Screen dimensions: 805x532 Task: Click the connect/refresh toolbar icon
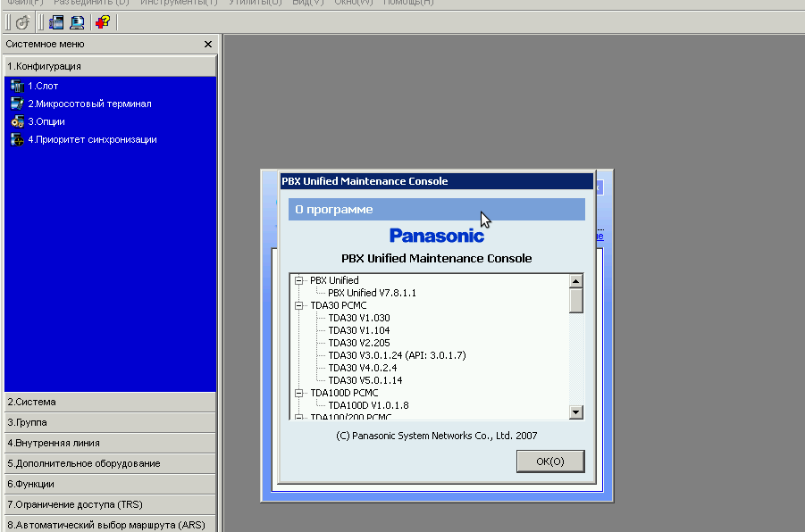22,22
